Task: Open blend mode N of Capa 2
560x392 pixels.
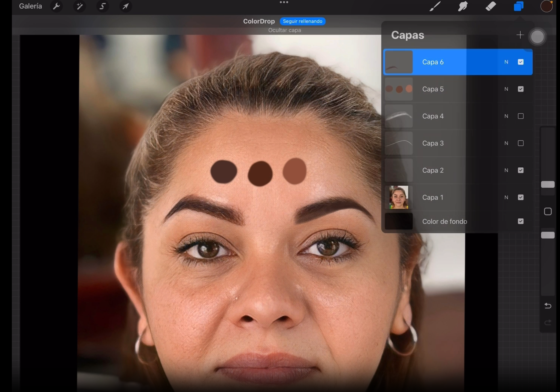Action: [x=506, y=170]
